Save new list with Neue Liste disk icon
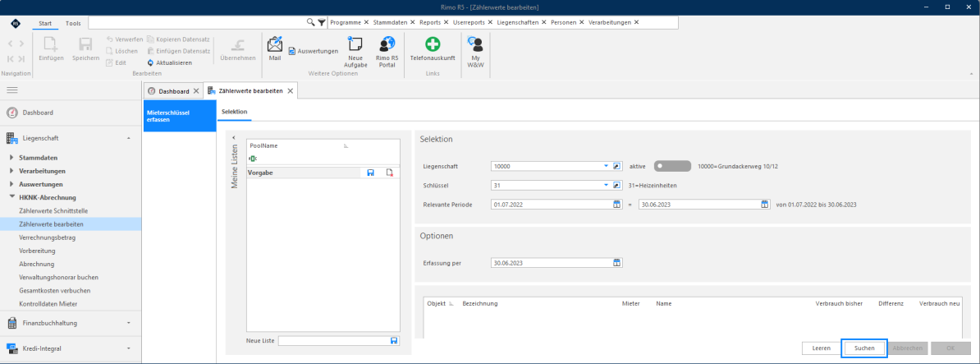Viewport: 980px width, 364px height. (x=394, y=341)
